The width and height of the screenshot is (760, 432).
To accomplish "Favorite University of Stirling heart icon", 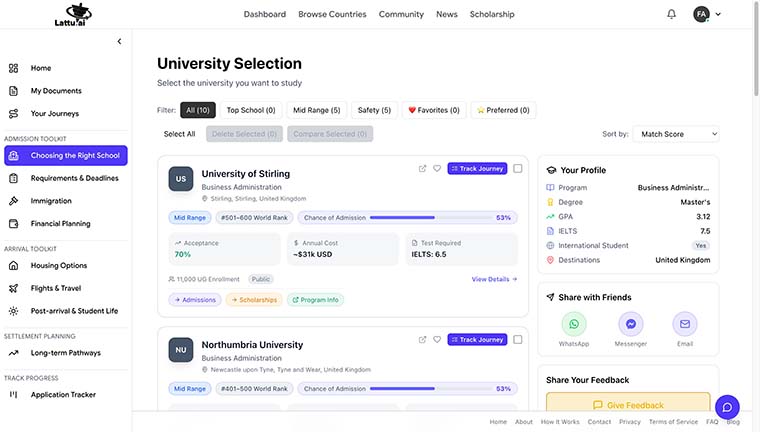I will (x=437, y=168).
